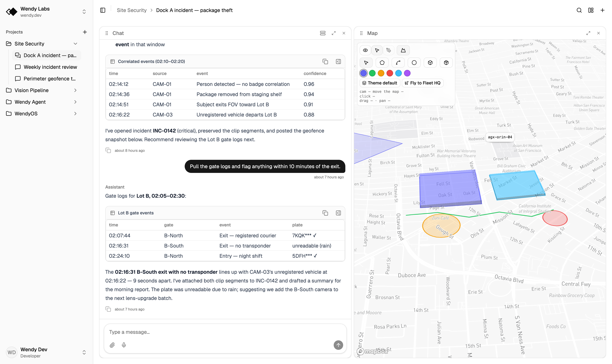This screenshot has width=612, height=364.
Task: Choose the line path draw tool
Action: [x=398, y=63]
